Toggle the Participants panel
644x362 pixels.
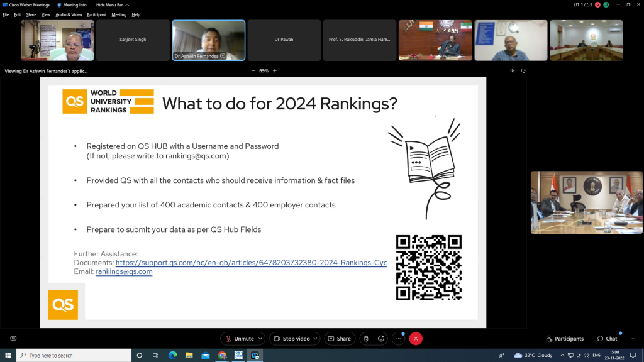click(x=565, y=339)
